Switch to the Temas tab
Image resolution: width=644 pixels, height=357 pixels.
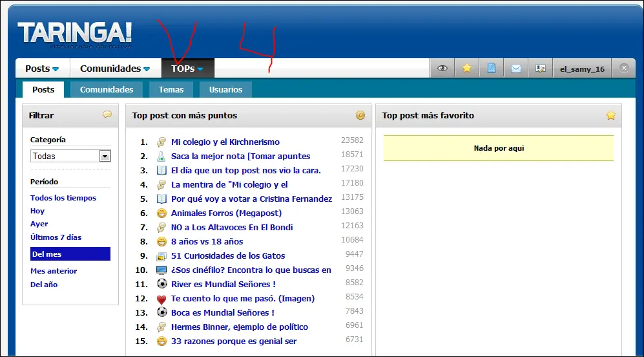171,90
